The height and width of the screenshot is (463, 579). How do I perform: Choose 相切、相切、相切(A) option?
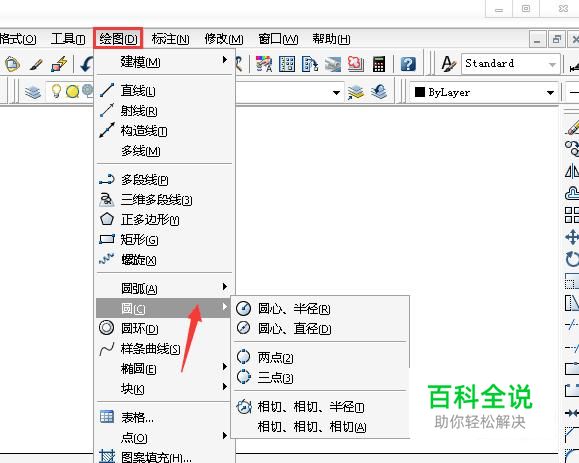[x=321, y=427]
